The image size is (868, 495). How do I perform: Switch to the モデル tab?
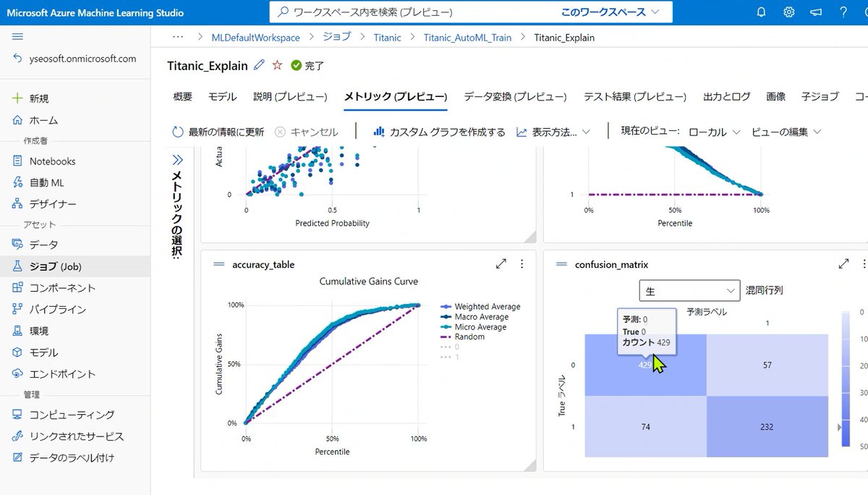click(x=223, y=97)
